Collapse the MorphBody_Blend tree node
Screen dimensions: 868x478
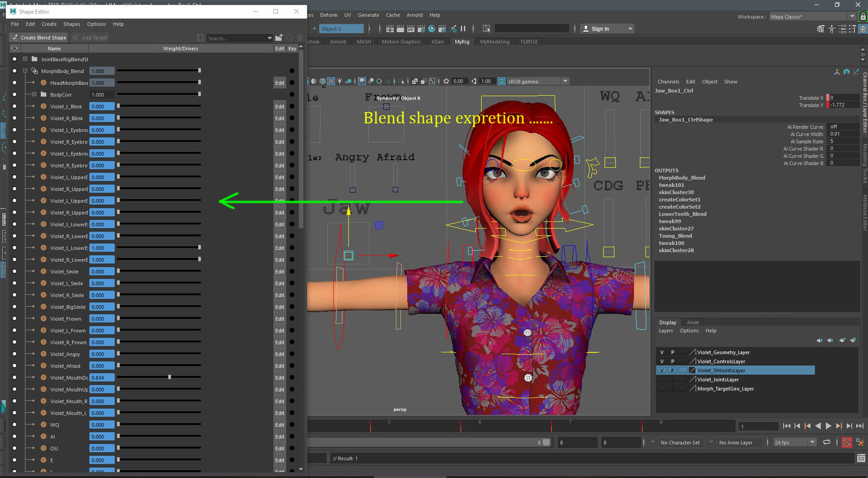(x=25, y=71)
